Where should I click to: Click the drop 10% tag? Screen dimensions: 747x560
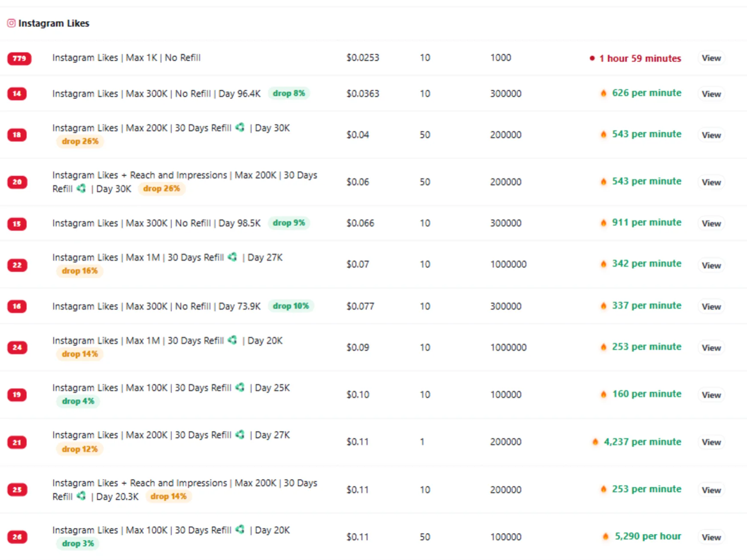coord(291,306)
